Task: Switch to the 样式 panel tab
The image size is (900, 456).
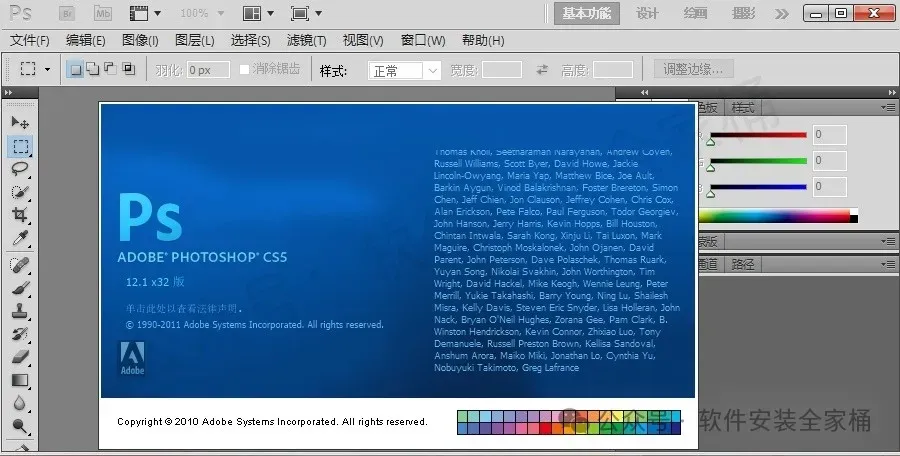Action: [743, 107]
